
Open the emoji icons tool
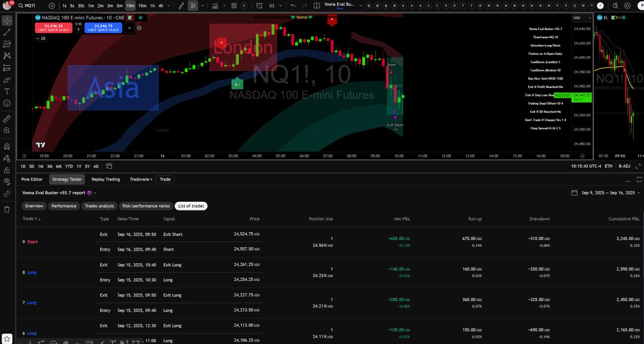[x=7, y=103]
